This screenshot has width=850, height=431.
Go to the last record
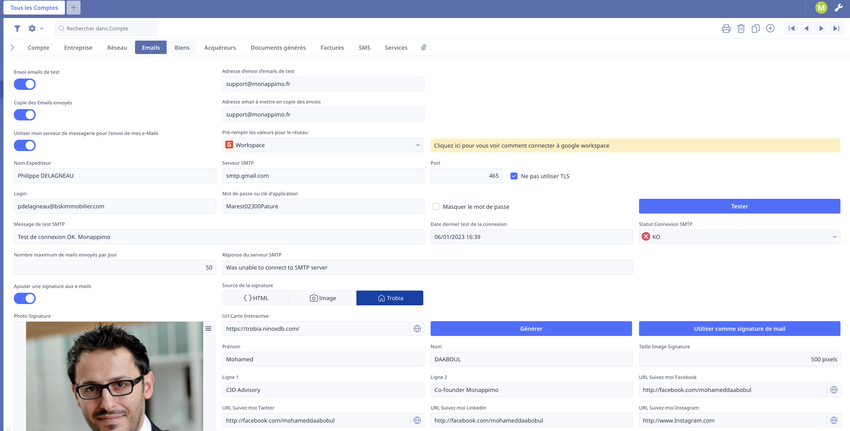click(x=836, y=29)
